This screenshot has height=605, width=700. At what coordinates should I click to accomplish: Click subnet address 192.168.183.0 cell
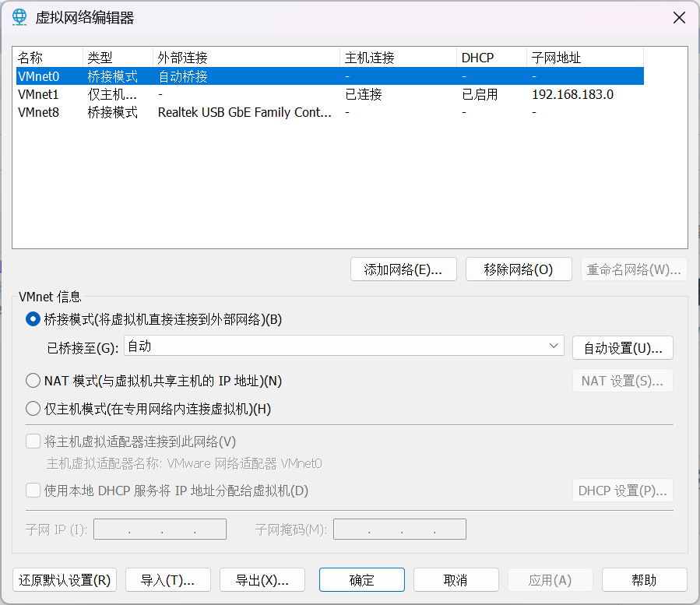pyautogui.click(x=573, y=94)
